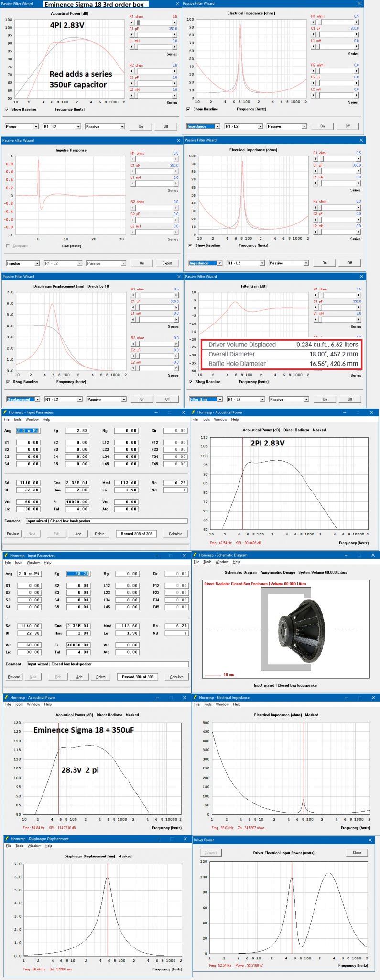380x980 pixels.
Task: Open Window menu in Hornresp Electrical Impedance window
Action: [x=222, y=704]
